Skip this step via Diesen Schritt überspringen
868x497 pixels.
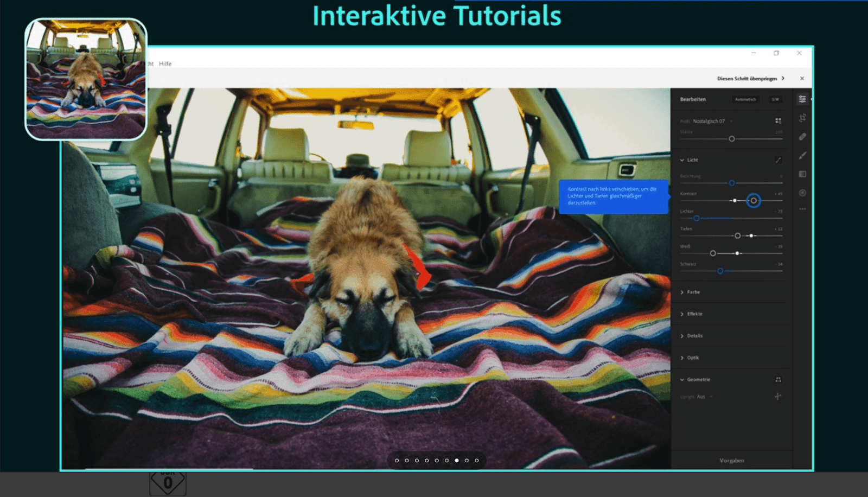(x=747, y=79)
